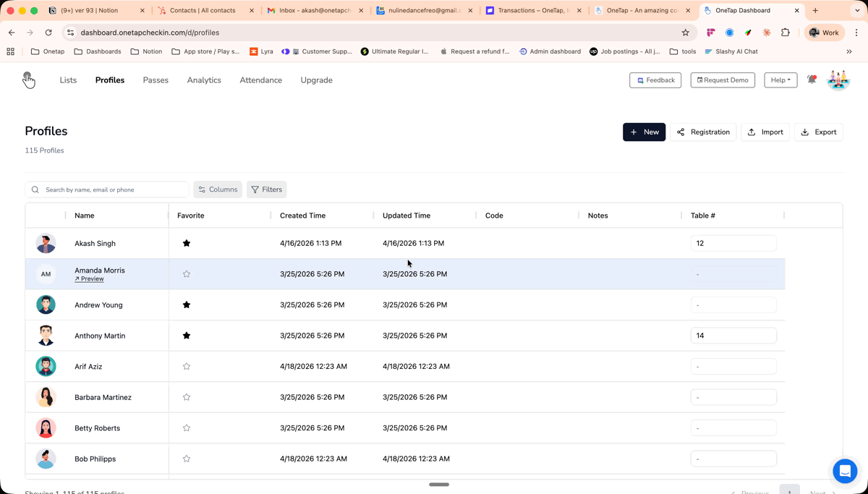Open the Passes tab
The height and width of the screenshot is (494, 868).
tap(156, 80)
